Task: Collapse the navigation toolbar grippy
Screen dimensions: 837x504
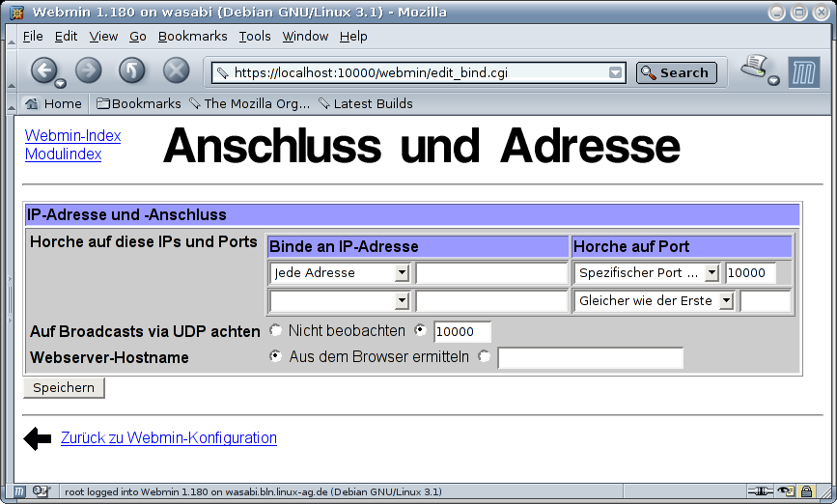Action: tap(11, 71)
